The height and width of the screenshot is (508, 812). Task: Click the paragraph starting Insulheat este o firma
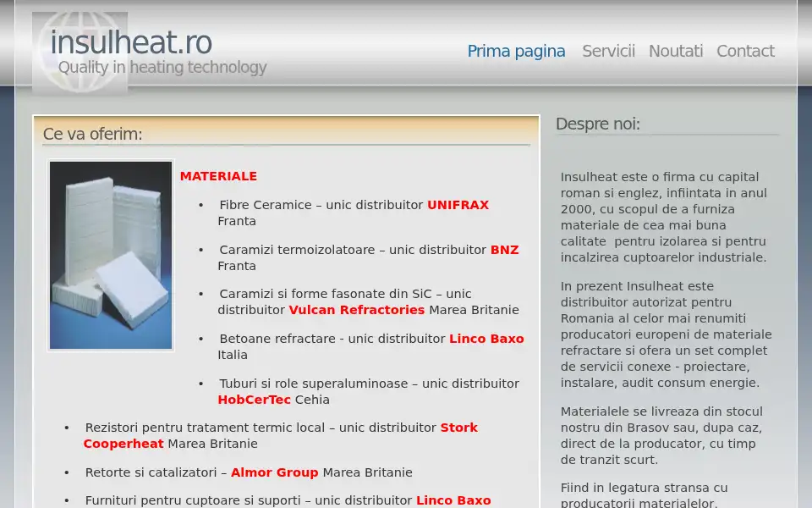664,218
